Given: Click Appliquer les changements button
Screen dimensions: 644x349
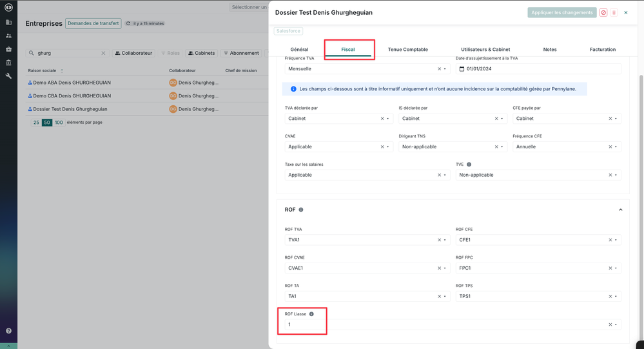Looking at the screenshot, I should point(561,12).
